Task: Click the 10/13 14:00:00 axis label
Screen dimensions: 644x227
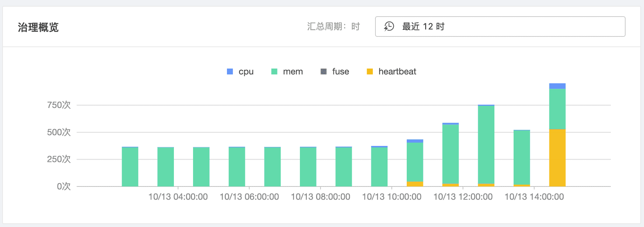Action: click(x=534, y=197)
